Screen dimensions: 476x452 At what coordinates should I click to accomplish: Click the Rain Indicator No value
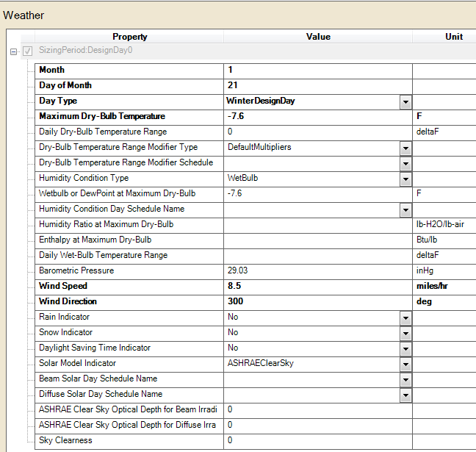pyautogui.click(x=233, y=317)
